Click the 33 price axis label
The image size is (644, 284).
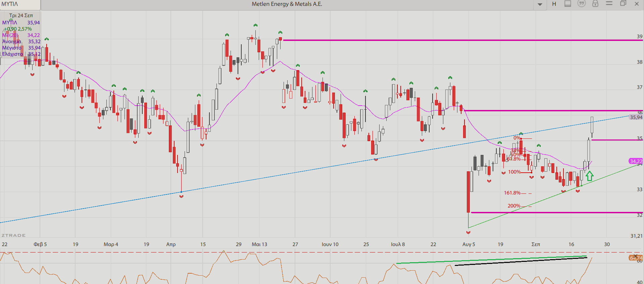point(640,189)
